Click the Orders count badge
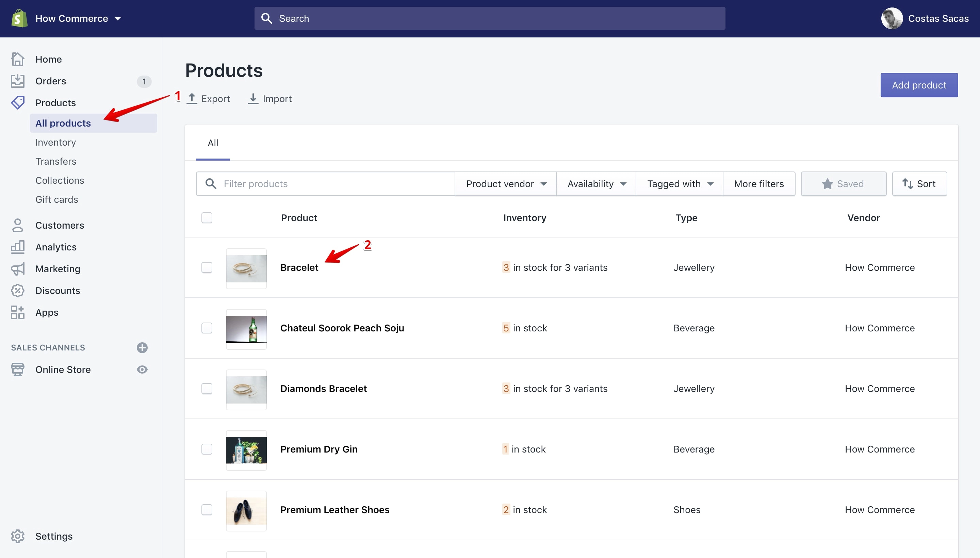Image resolution: width=980 pixels, height=558 pixels. [144, 81]
